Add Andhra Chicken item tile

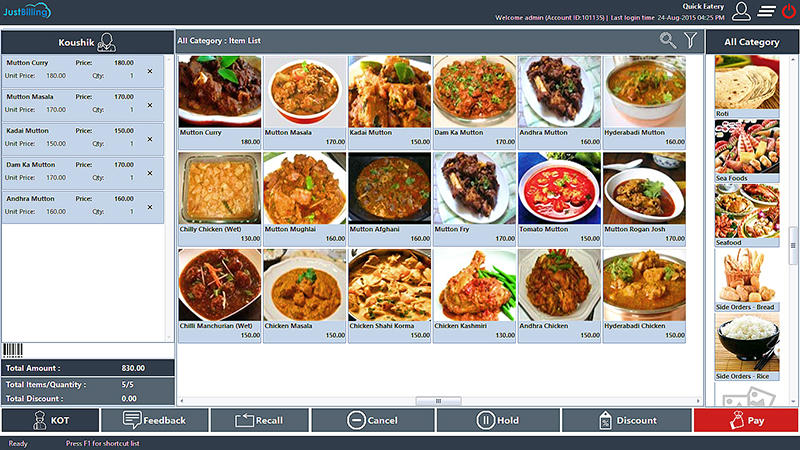click(x=559, y=295)
